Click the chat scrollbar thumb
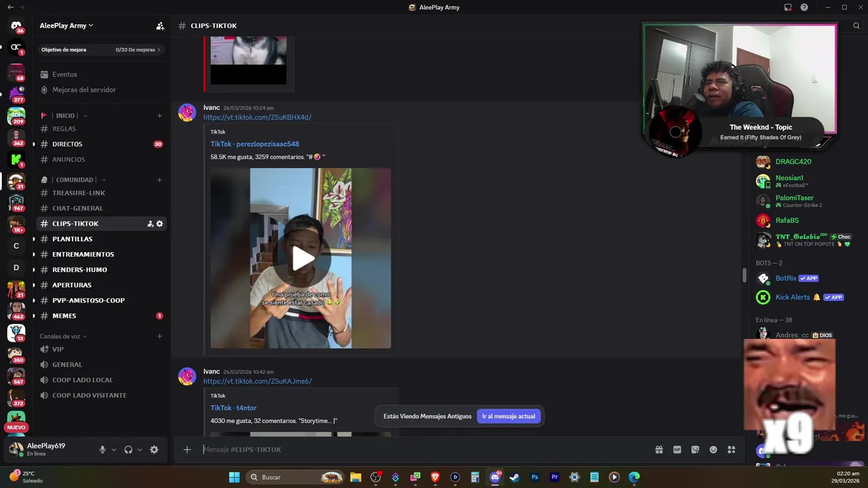 (x=745, y=276)
